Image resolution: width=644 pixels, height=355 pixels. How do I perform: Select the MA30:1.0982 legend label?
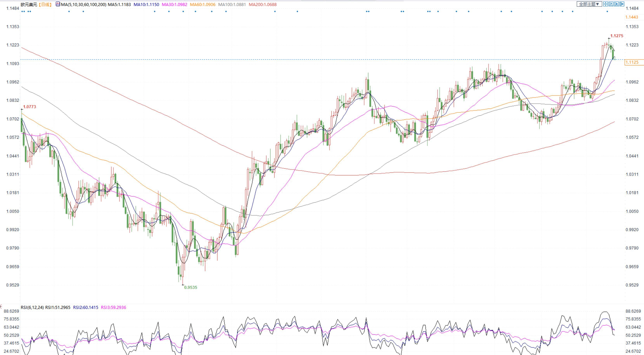pos(174,4)
